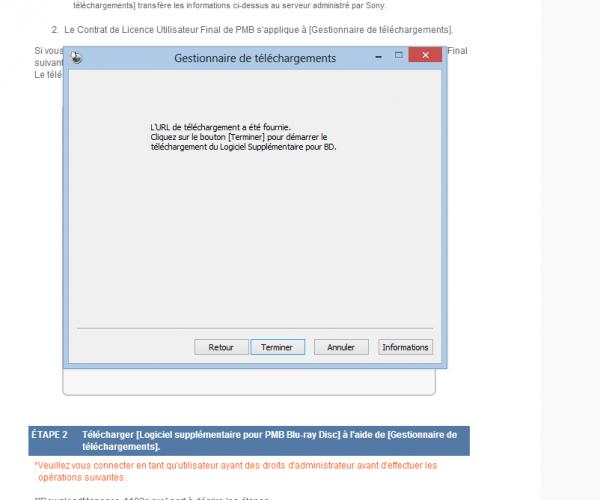Click the text 'téléchargement du Logiciel Supplémentaire pour BD.'
Image resolution: width=600 pixels, height=500 pixels.
click(243, 147)
